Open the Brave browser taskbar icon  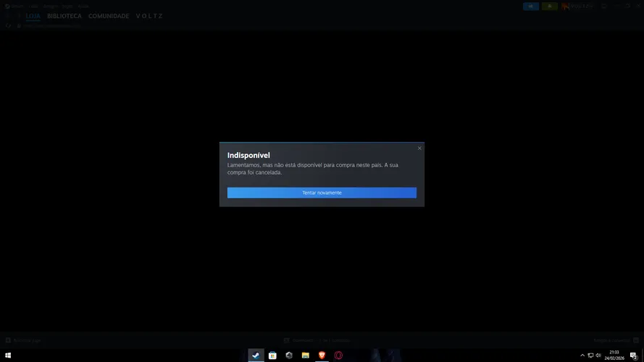click(x=322, y=355)
